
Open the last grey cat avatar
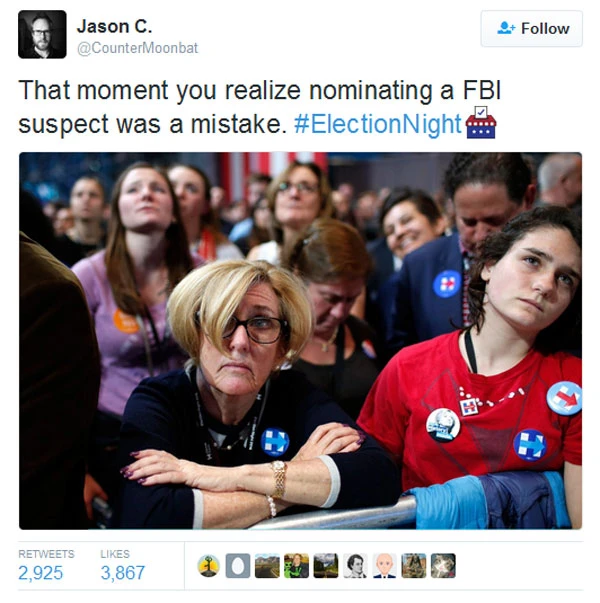tap(443, 566)
